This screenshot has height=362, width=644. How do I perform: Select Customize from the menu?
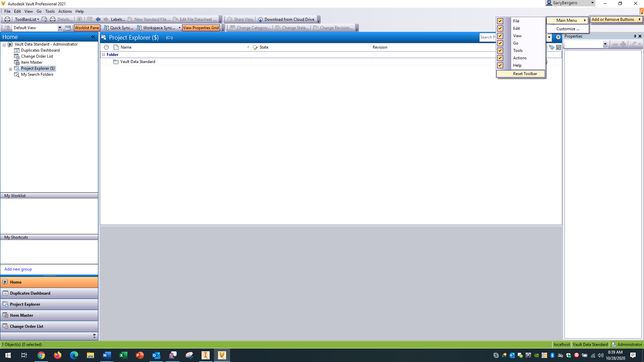click(x=567, y=28)
